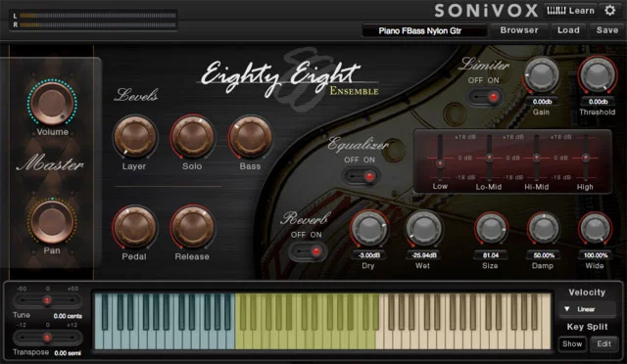Click the Master Pan knob
The height and width of the screenshot is (364, 627).
point(52,221)
